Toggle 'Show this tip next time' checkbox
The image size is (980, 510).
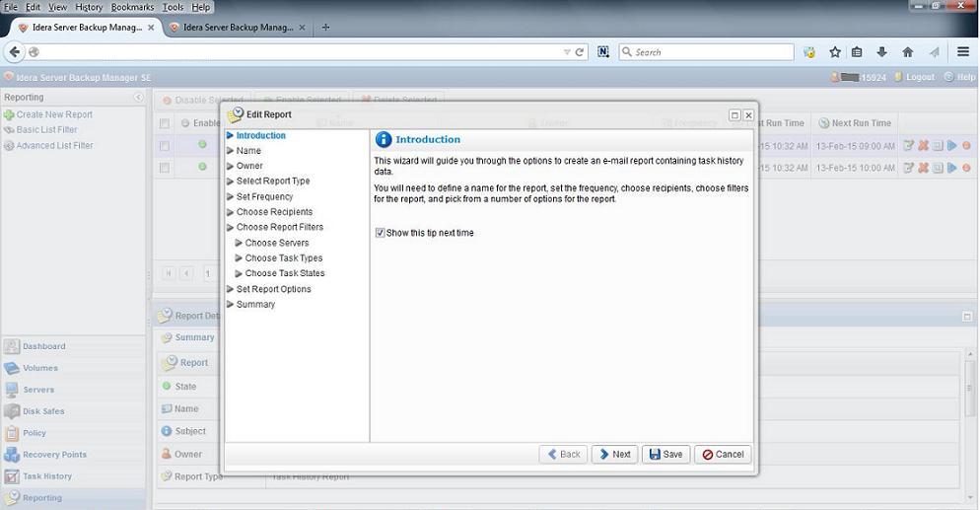[380, 233]
